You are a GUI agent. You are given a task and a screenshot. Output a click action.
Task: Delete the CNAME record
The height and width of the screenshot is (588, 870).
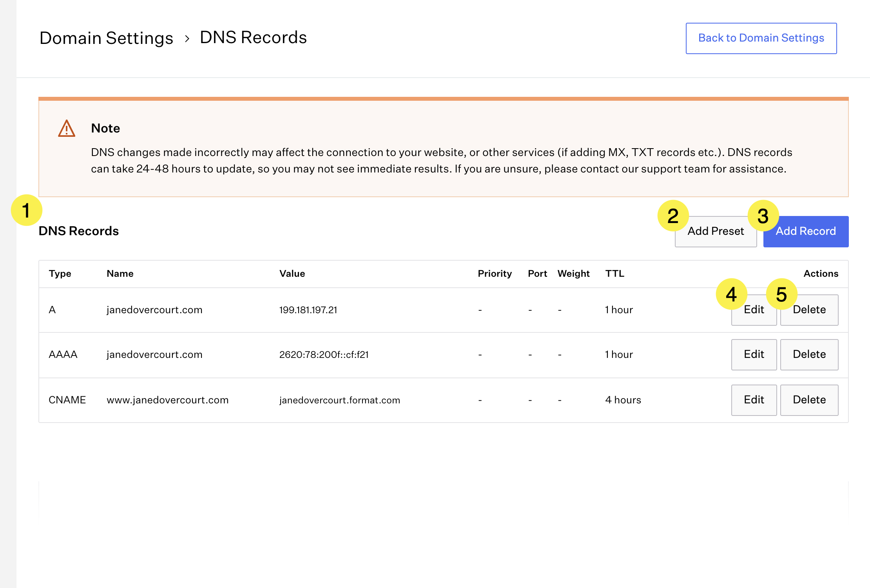[809, 400]
